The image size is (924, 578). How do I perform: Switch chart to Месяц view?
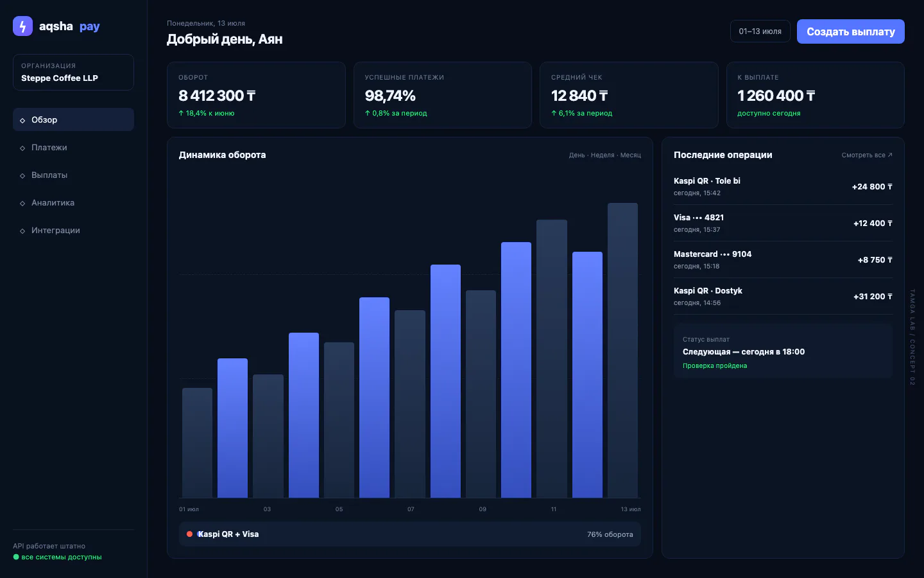tap(631, 155)
